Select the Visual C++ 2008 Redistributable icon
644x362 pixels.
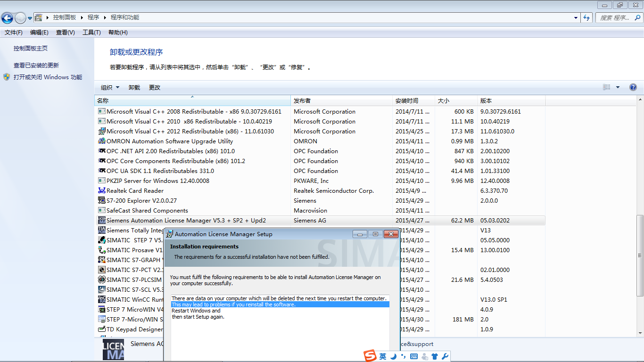102,112
